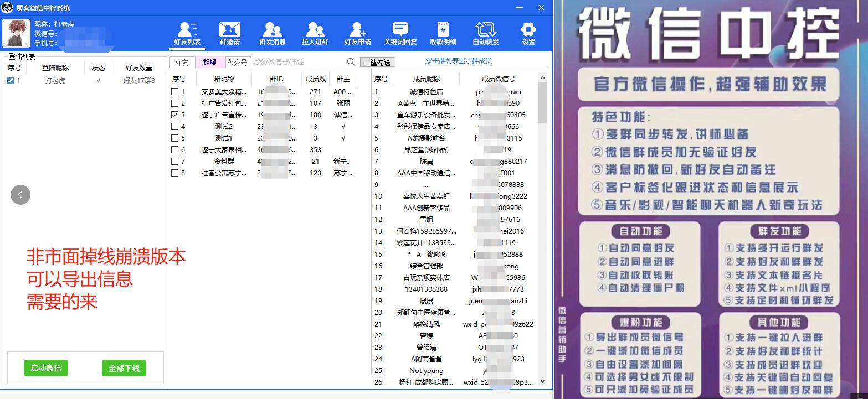The width and height of the screenshot is (868, 399).
Task: Check the box for group 测试2
Action: tap(175, 127)
